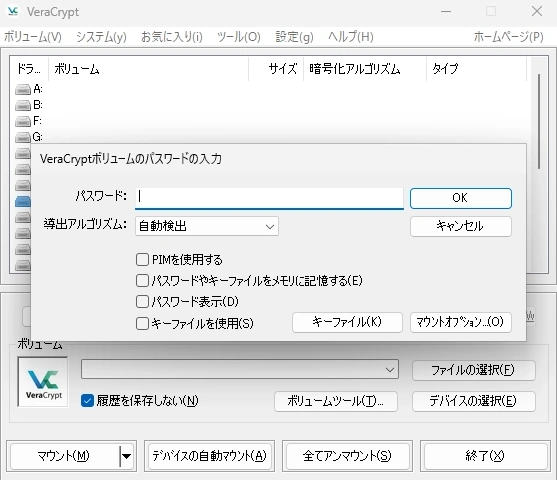Click the drive icon beside F:
Image resolution: width=557 pixels, height=480 pixels.
tap(23, 121)
